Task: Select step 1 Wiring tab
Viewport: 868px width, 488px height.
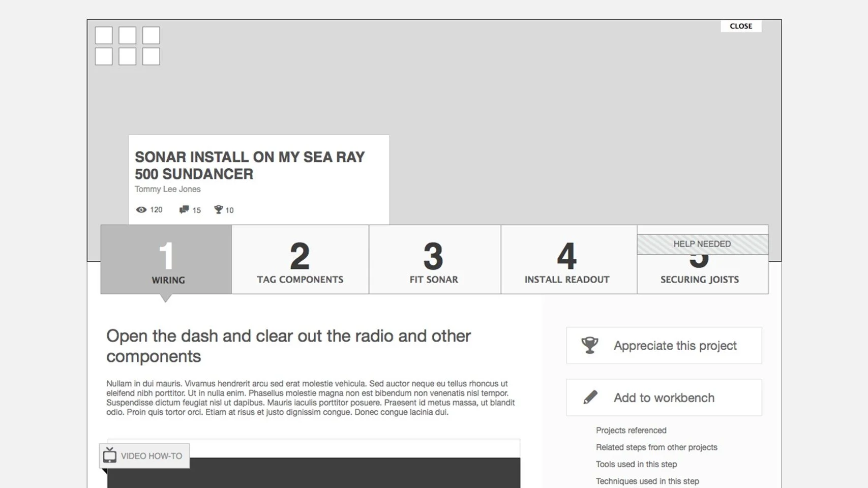Action: (x=166, y=259)
